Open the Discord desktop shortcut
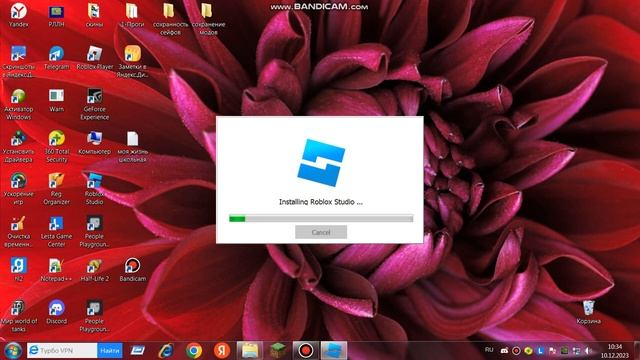 (56, 313)
